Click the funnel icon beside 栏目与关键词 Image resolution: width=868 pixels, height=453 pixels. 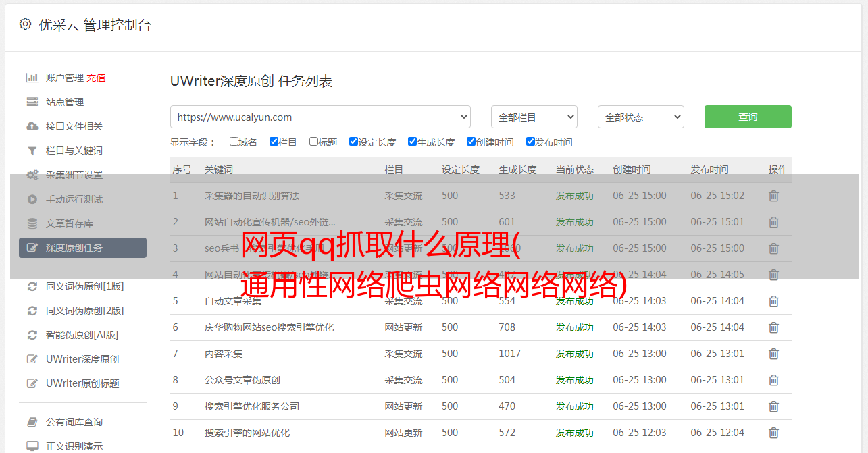click(x=32, y=151)
